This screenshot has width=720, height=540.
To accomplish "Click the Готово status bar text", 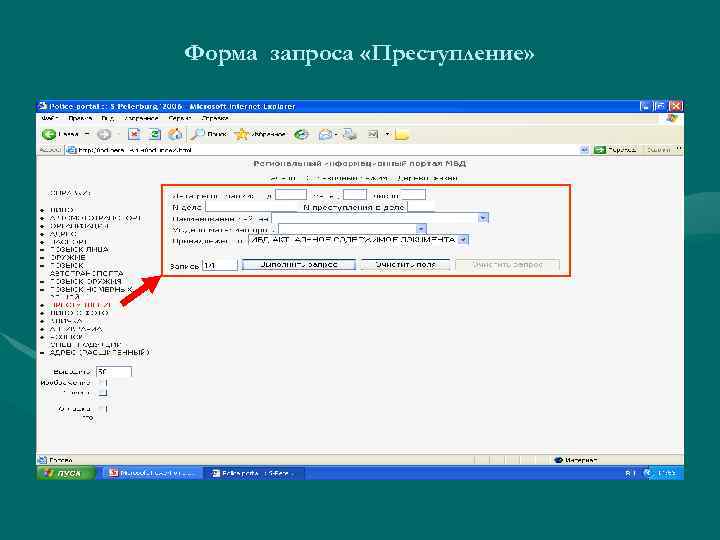I will tap(61, 460).
